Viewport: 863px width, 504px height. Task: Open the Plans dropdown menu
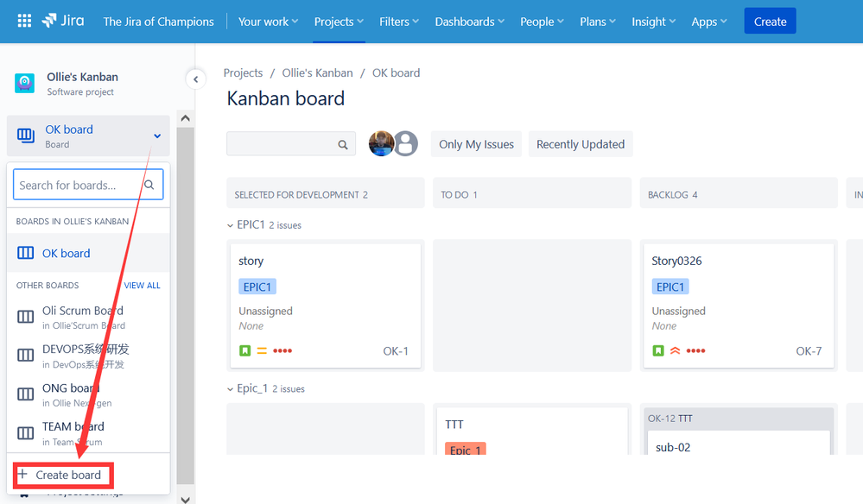coord(598,22)
